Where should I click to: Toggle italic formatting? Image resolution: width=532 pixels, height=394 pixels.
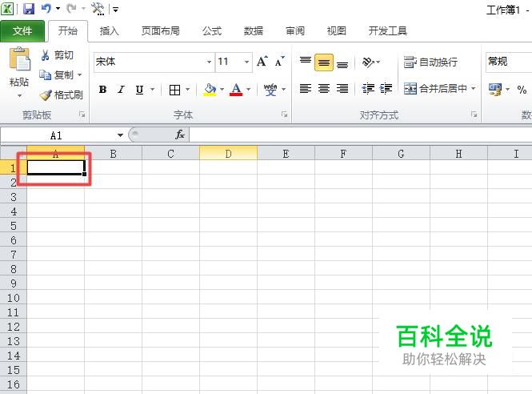(121, 90)
